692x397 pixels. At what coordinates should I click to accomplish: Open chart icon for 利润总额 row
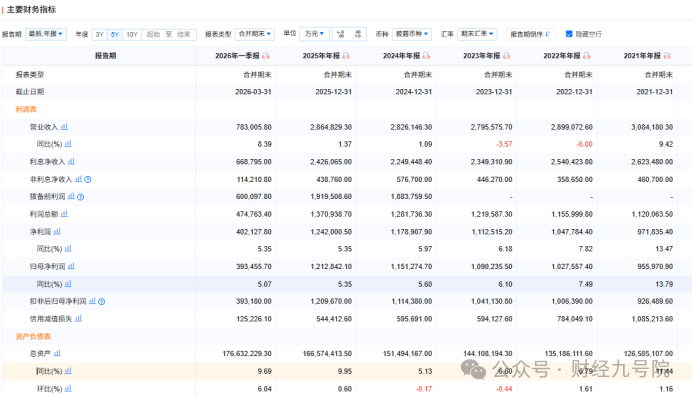click(64, 214)
